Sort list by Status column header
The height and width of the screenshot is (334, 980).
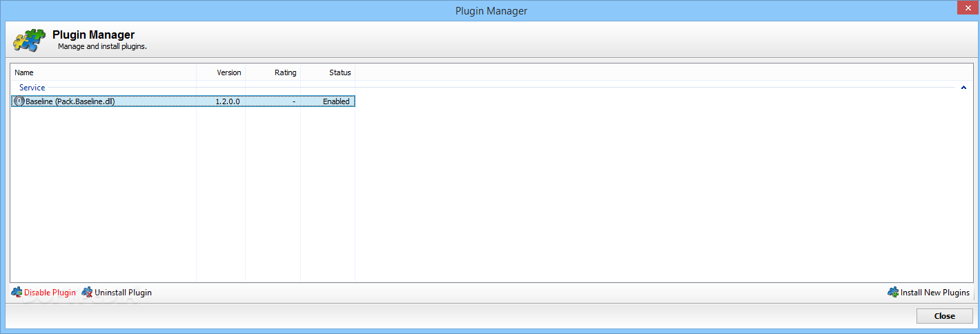[328, 72]
